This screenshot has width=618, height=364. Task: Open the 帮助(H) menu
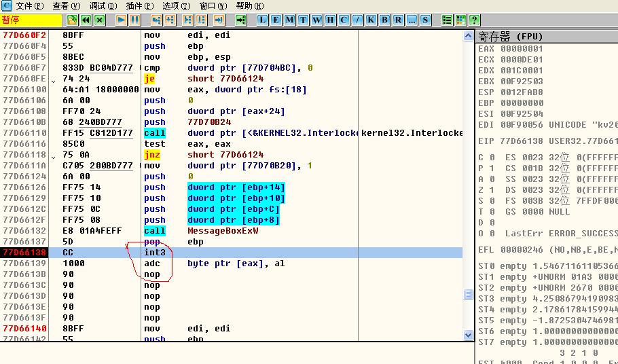click(x=249, y=6)
